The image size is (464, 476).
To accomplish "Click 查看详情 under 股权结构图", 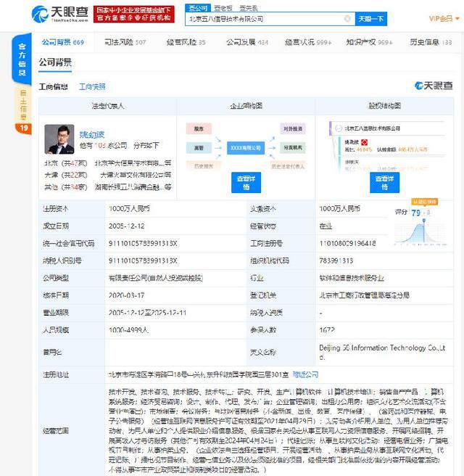I will (384, 182).
